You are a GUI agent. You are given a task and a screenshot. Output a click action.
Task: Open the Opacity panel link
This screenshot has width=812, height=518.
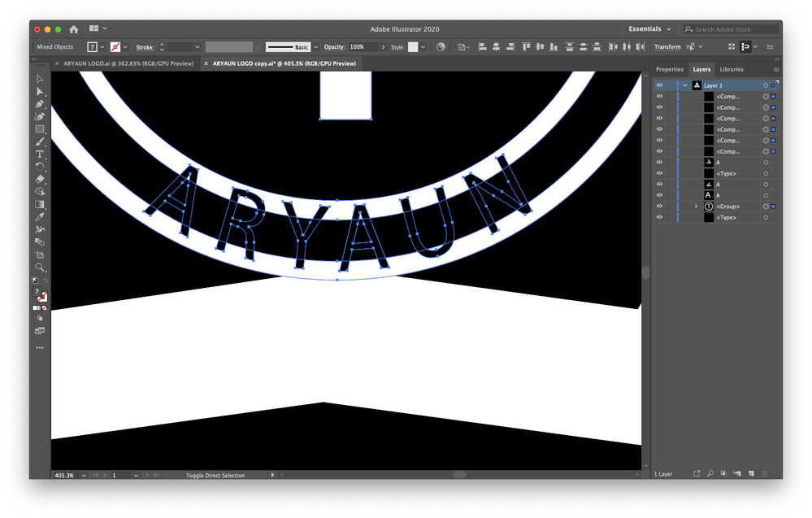click(x=335, y=46)
